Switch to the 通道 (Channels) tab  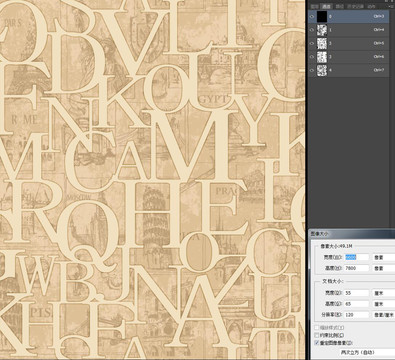(326, 6)
